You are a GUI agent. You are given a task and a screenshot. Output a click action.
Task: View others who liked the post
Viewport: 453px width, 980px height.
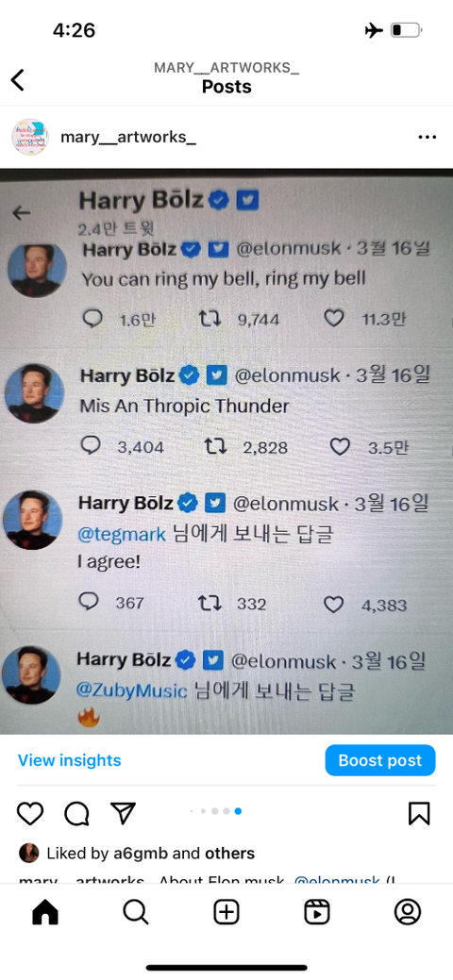click(x=230, y=853)
